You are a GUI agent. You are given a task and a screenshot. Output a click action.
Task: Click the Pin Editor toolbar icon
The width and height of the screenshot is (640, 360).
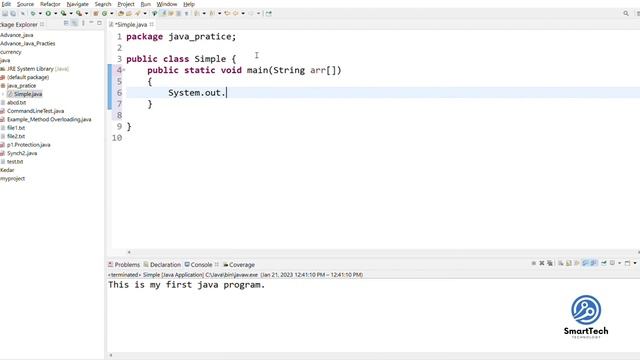[x=269, y=13]
